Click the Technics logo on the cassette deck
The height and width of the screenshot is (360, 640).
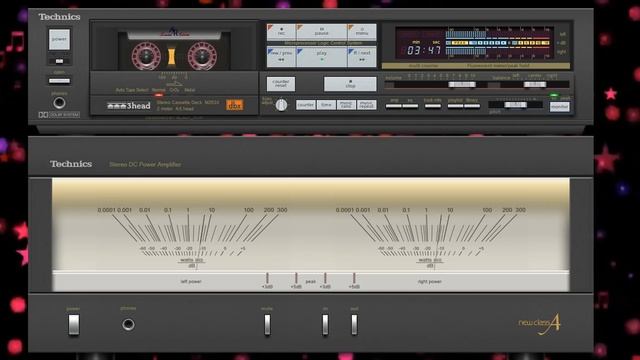59,17
